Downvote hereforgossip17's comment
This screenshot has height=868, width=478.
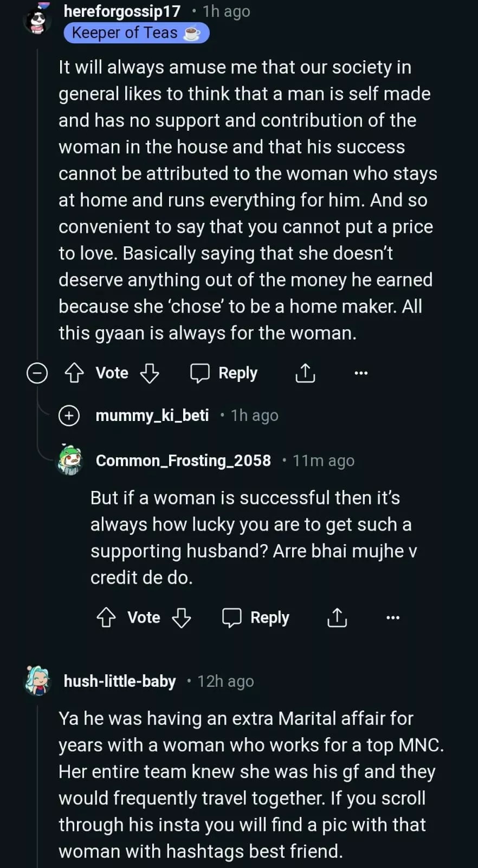tap(150, 373)
